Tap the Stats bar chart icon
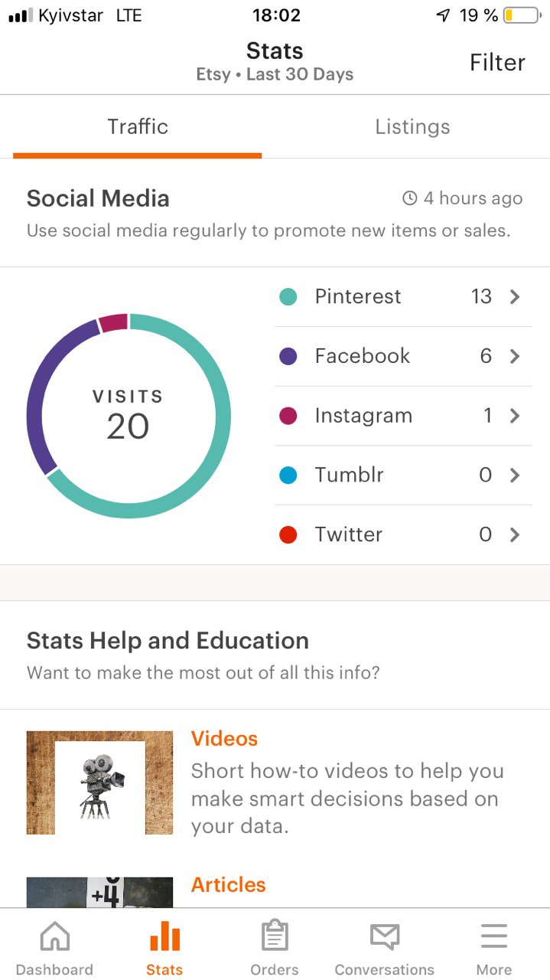The width and height of the screenshot is (550, 980). click(164, 936)
